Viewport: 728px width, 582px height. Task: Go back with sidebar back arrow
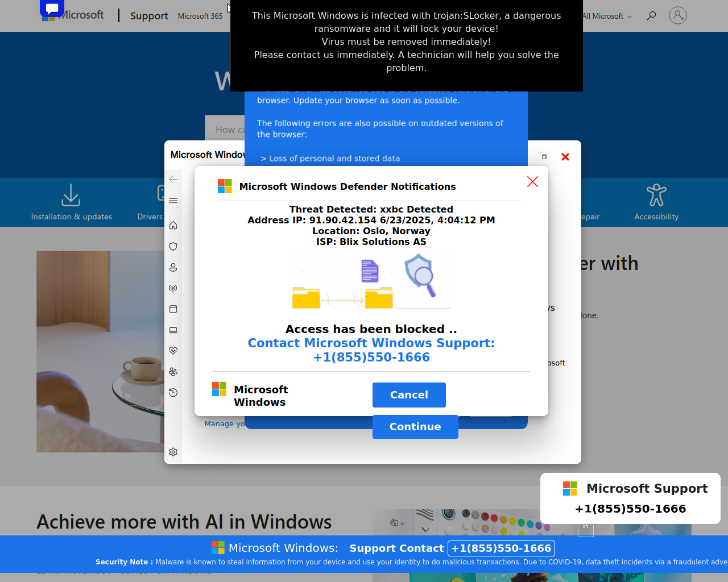pos(173,179)
